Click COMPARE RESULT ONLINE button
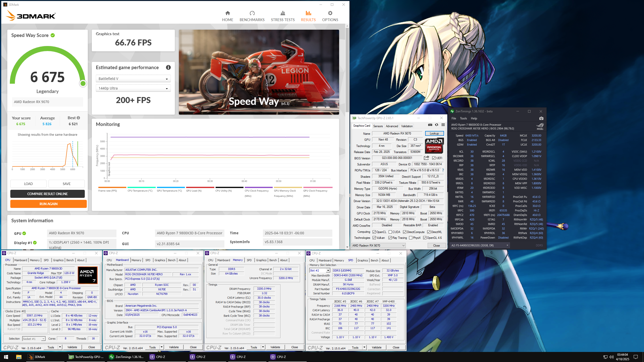The width and height of the screenshot is (644, 362). 48,194
